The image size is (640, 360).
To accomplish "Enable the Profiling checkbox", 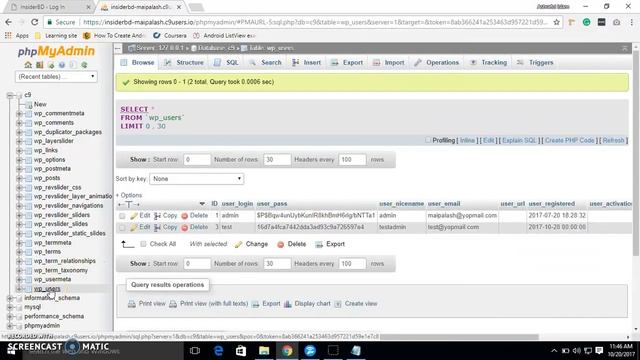I will (x=428, y=140).
